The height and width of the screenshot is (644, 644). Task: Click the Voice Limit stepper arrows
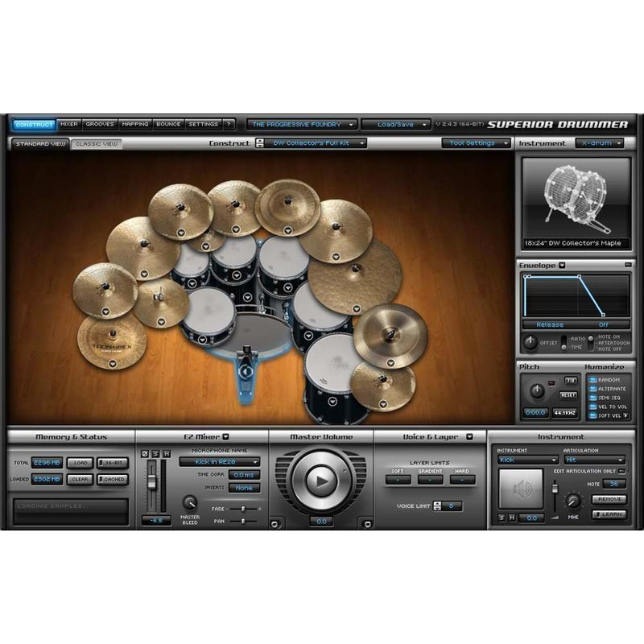pyautogui.click(x=437, y=506)
